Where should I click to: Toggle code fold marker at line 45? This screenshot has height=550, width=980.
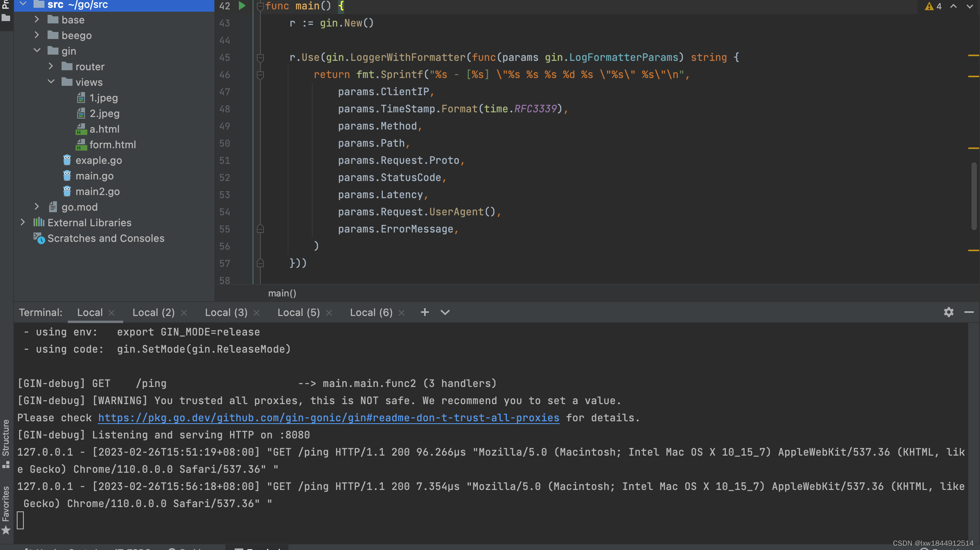click(260, 58)
